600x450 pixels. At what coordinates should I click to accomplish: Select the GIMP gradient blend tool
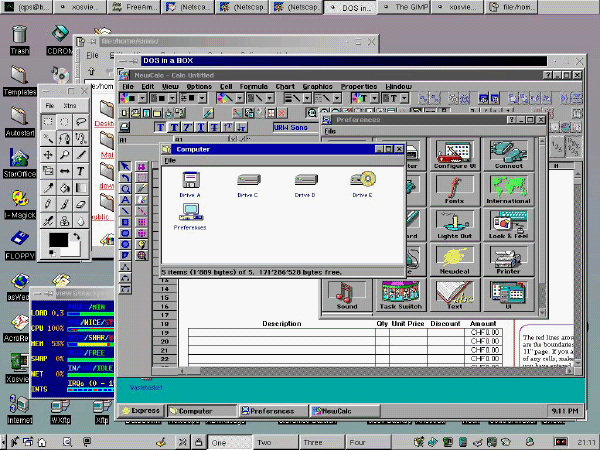[x=81, y=188]
